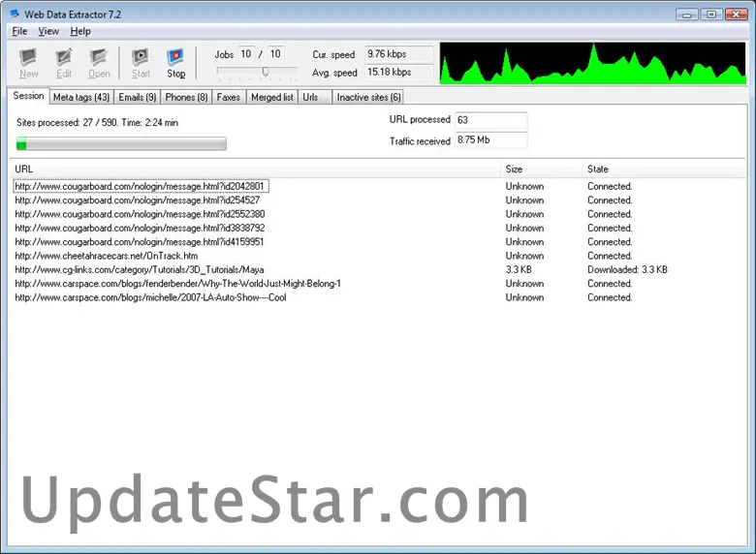Click the 'Sites processed: 27 / 590' text
The image size is (756, 554).
coord(67,123)
